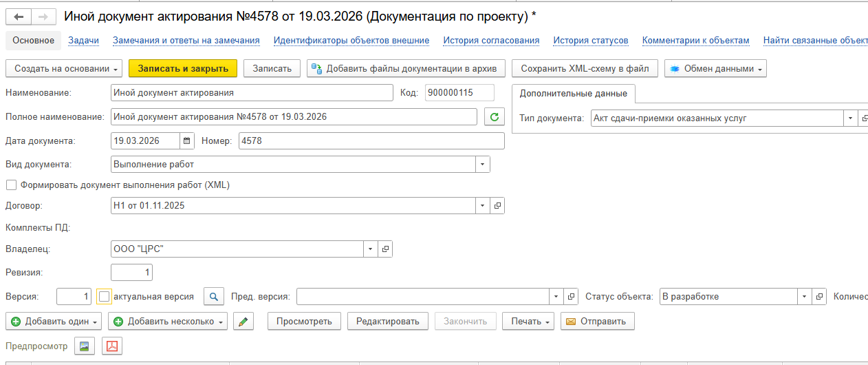
Task: Expand the Вид документа dropdown
Action: coord(483,165)
